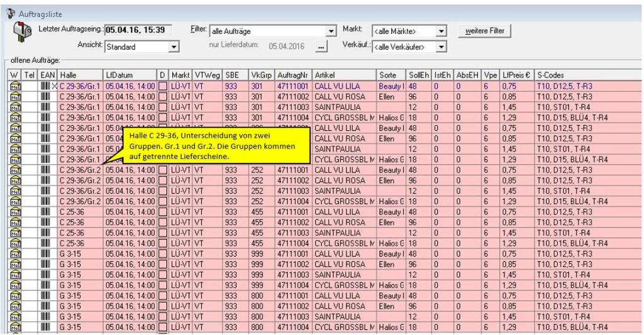
Task: Open the Filter dropdown showing alle Aufträge
Action: point(331,30)
